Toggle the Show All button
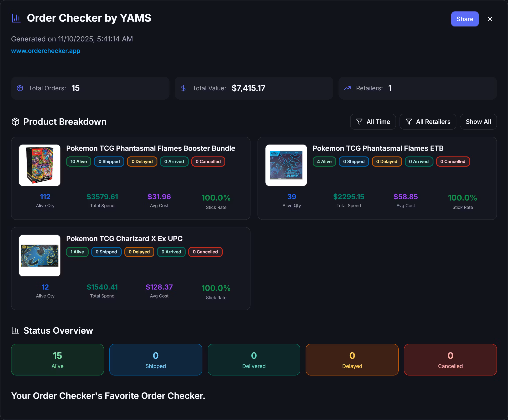 click(478, 122)
